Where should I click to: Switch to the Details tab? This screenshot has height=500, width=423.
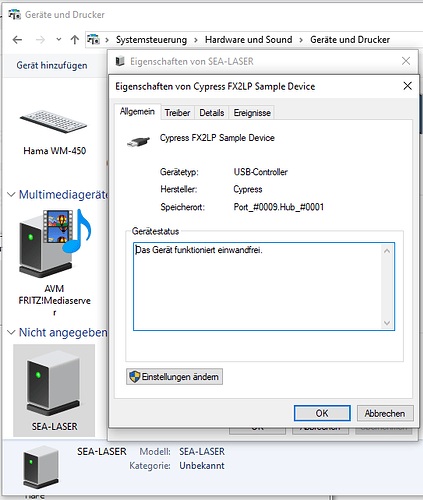click(212, 113)
